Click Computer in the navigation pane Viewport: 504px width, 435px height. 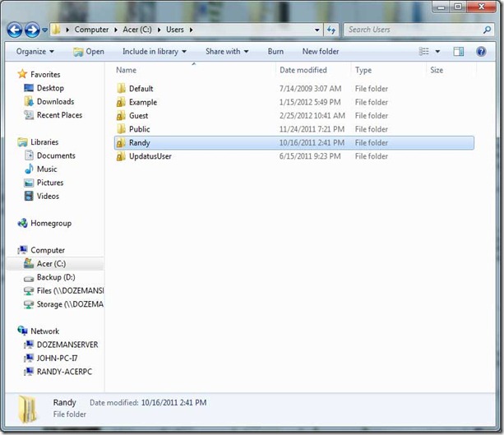coord(48,250)
